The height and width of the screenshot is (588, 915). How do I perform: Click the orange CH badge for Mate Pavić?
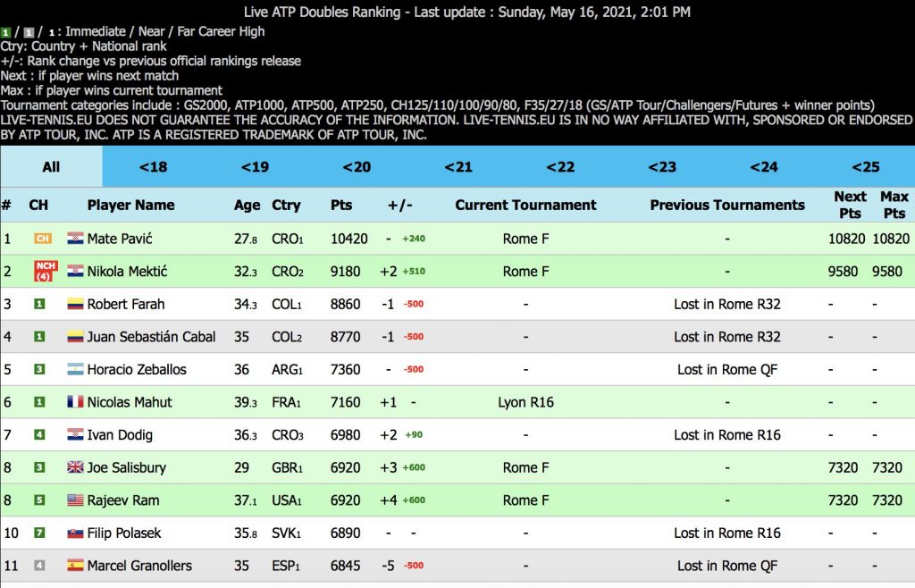pyautogui.click(x=42, y=239)
